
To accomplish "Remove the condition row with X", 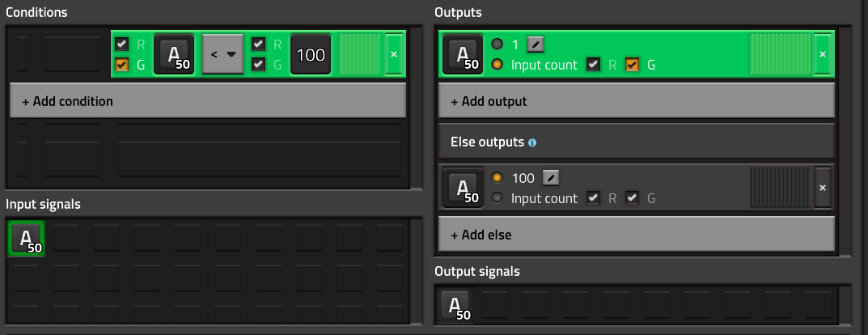I will [x=394, y=54].
